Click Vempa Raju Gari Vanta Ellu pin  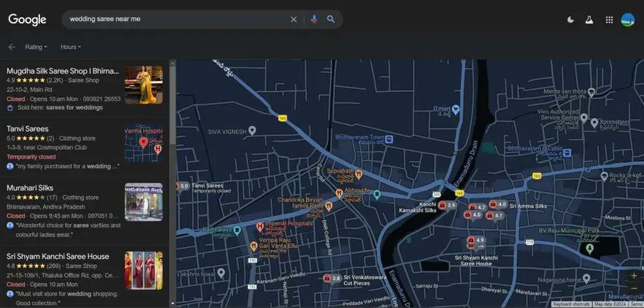click(x=253, y=246)
